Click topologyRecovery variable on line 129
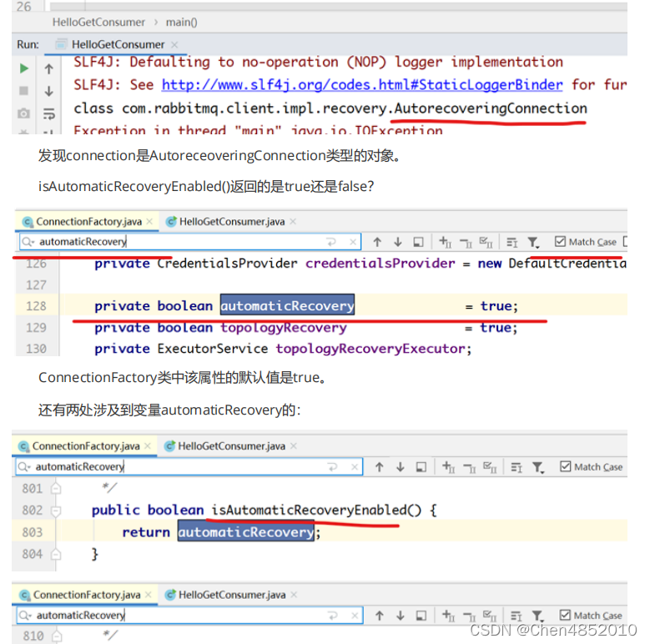This screenshot has width=650, height=644. click(x=284, y=328)
